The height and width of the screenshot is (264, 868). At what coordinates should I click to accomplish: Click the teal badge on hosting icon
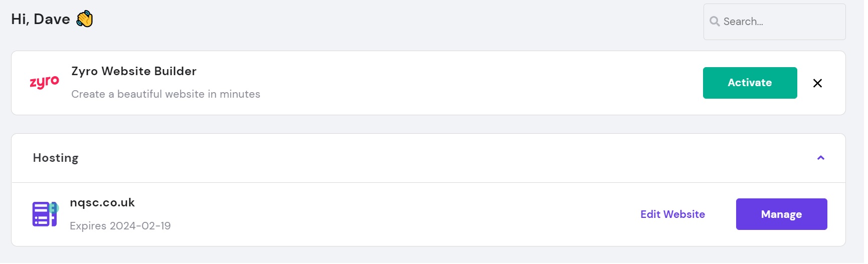[x=54, y=208]
